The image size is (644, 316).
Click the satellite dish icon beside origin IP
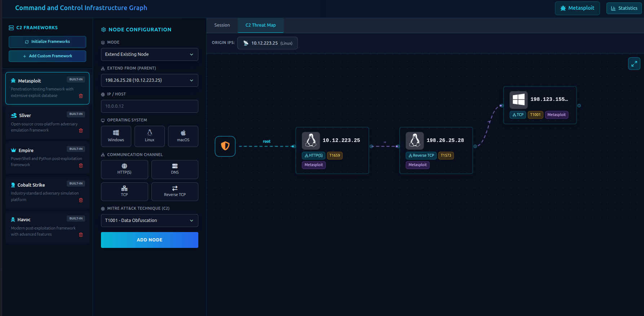(x=246, y=43)
